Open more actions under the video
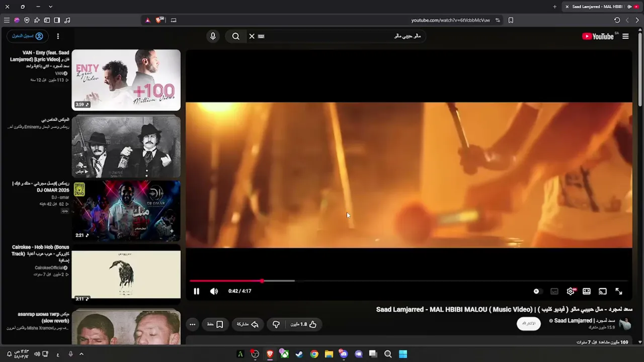644x362 pixels. pos(192,324)
